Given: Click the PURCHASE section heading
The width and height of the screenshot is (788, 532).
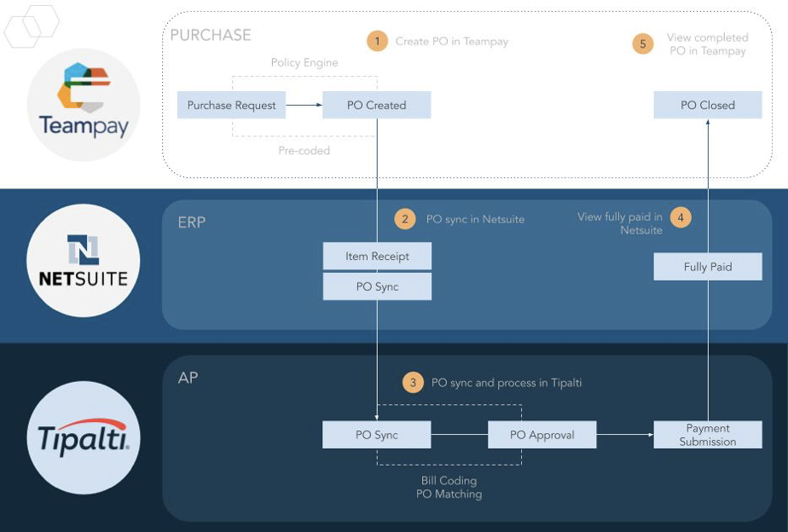Looking at the screenshot, I should point(211,35).
